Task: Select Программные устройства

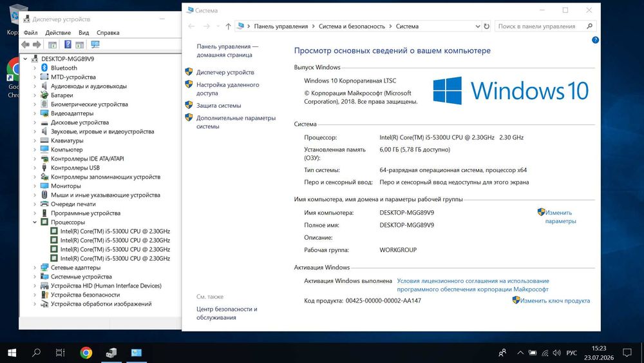Action: pos(86,213)
